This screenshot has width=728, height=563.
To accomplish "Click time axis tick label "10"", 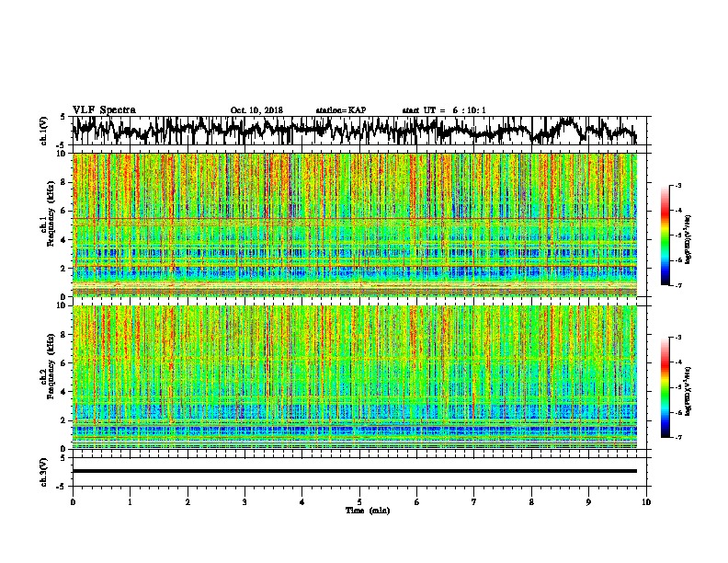I will point(646,502).
